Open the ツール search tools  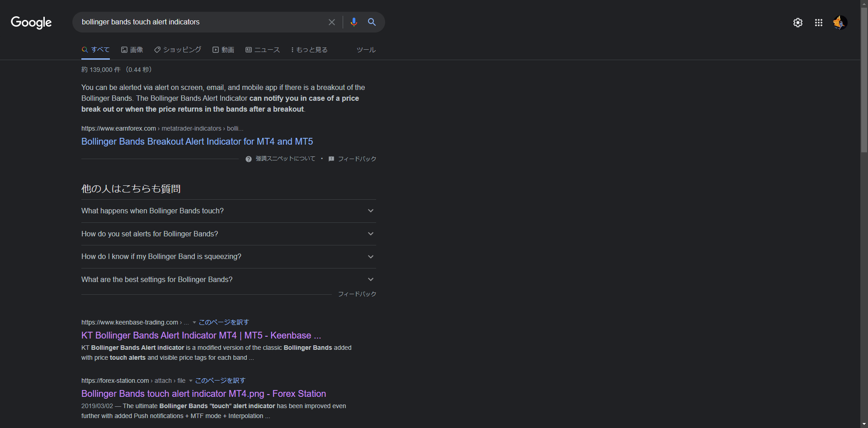366,50
